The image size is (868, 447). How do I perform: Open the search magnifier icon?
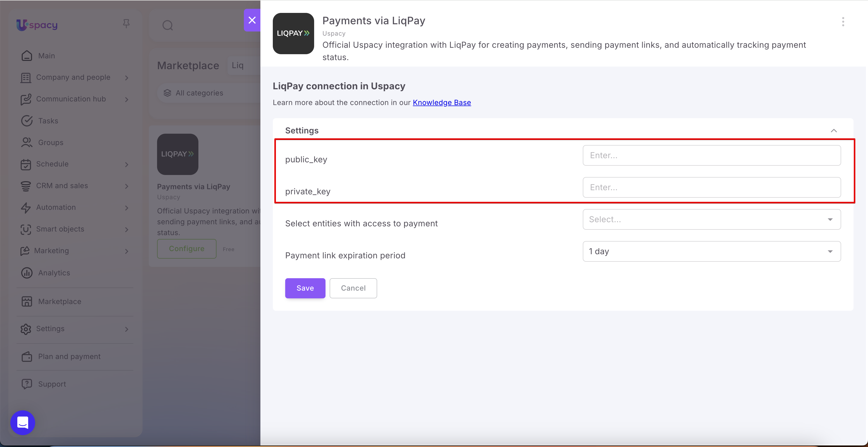(167, 25)
